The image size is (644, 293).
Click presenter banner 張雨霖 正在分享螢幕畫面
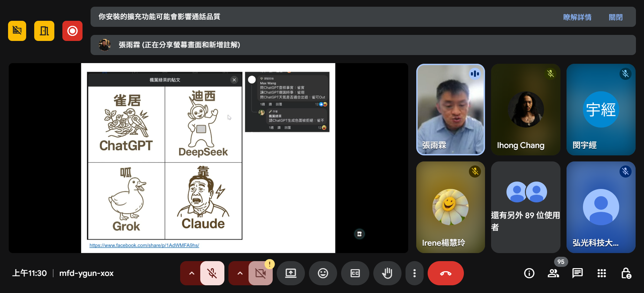[363, 45]
